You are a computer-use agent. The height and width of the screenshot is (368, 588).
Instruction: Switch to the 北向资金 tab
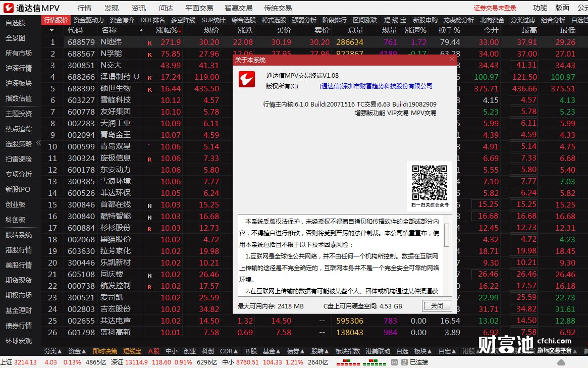pyautogui.click(x=492, y=20)
